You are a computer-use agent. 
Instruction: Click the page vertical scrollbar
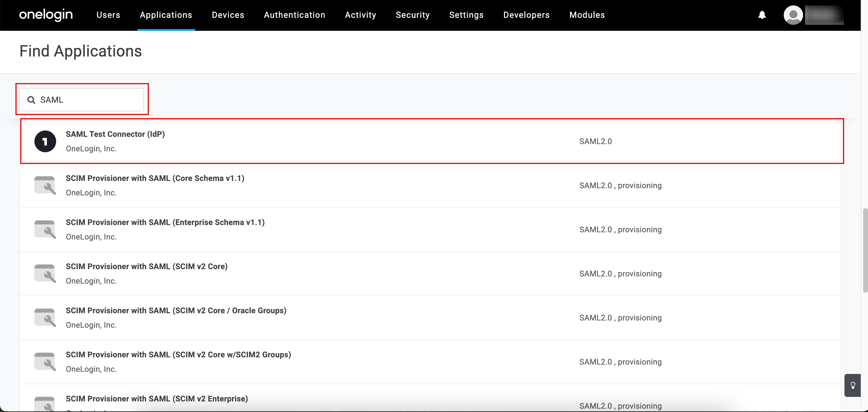coord(865,250)
